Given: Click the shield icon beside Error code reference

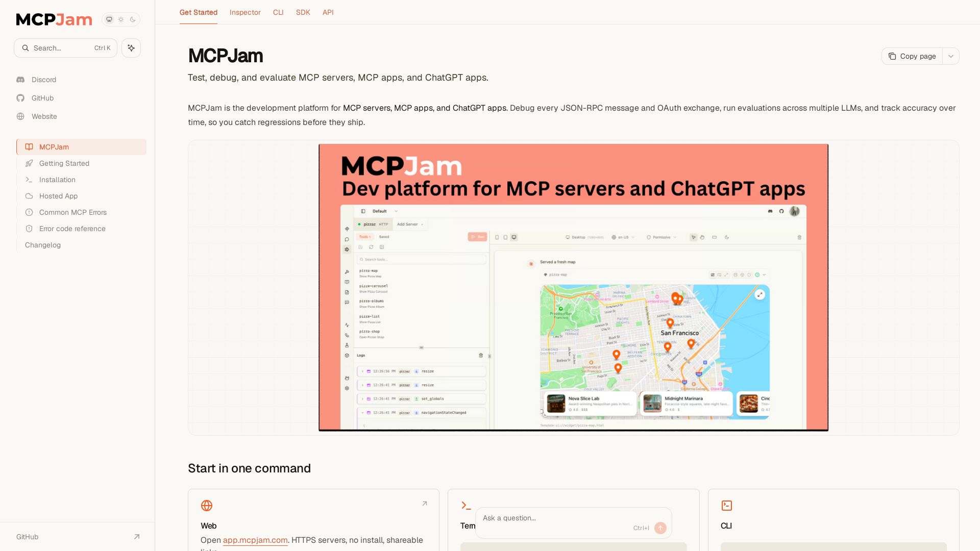Looking at the screenshot, I should 29,229.
